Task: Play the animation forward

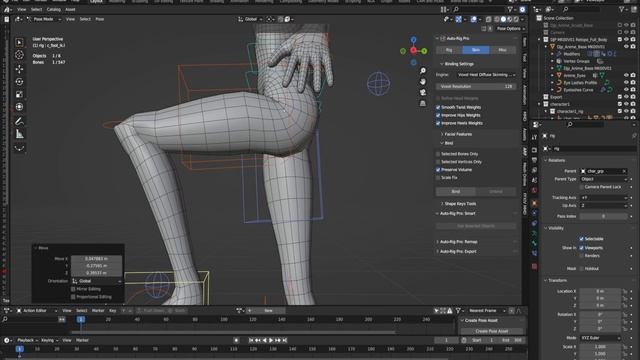Action: (271, 340)
